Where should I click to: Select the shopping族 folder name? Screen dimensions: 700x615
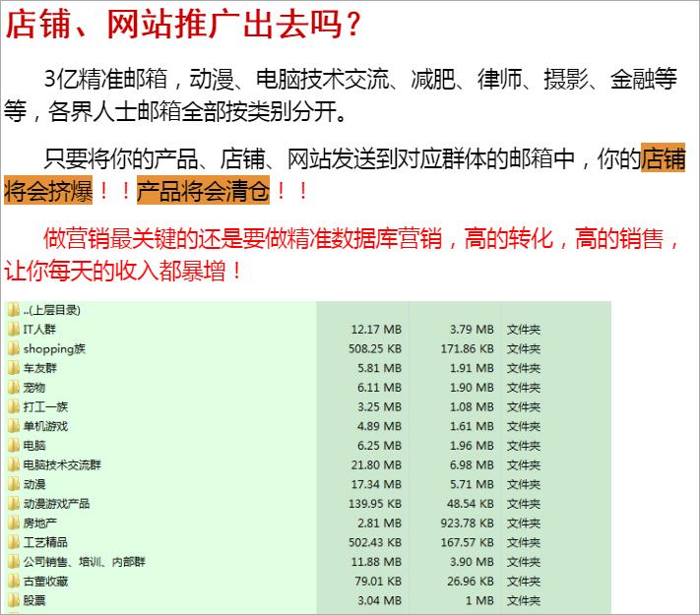coord(54,349)
